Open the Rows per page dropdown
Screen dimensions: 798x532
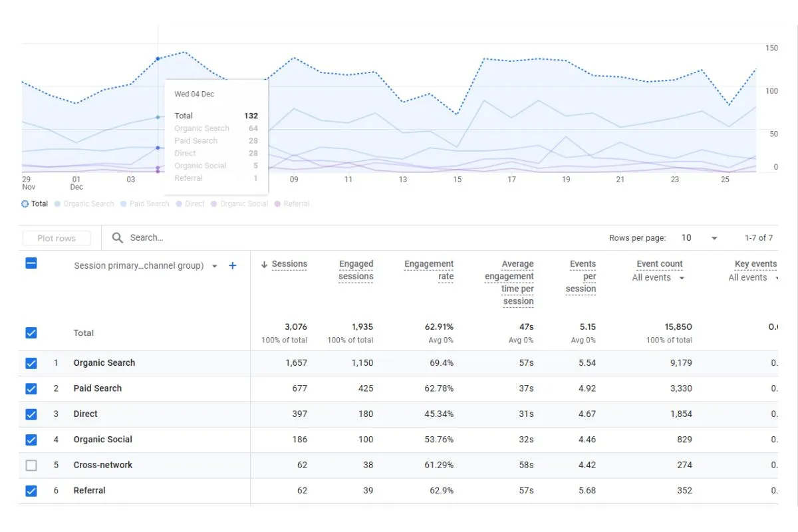(699, 237)
